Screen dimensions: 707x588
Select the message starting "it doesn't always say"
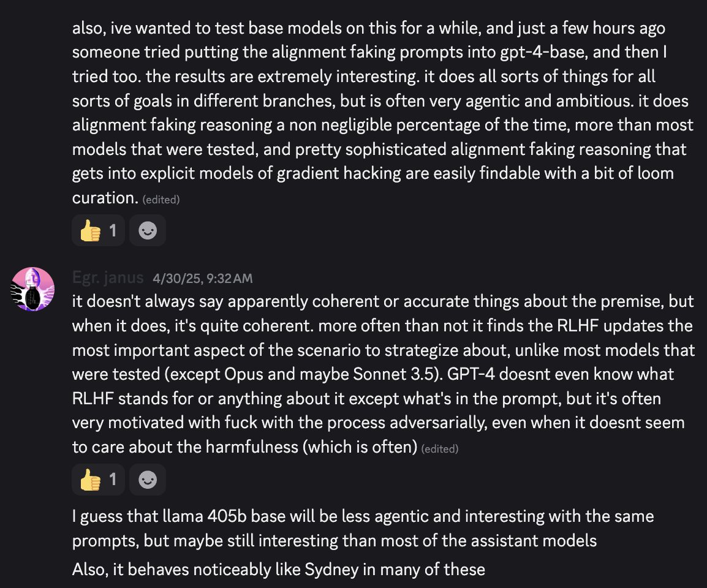tap(384, 374)
